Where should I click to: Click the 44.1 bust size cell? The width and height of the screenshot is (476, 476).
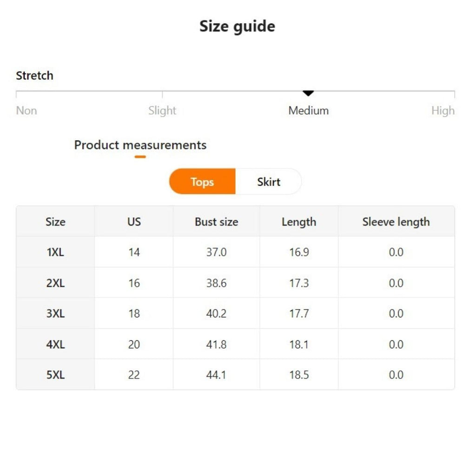pyautogui.click(x=216, y=375)
